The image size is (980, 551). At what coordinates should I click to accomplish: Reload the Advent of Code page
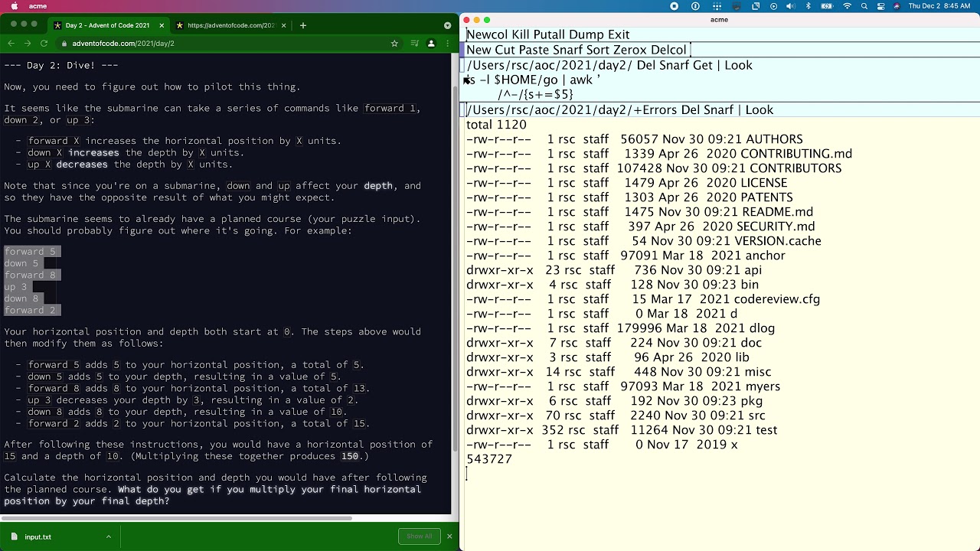[x=44, y=44]
